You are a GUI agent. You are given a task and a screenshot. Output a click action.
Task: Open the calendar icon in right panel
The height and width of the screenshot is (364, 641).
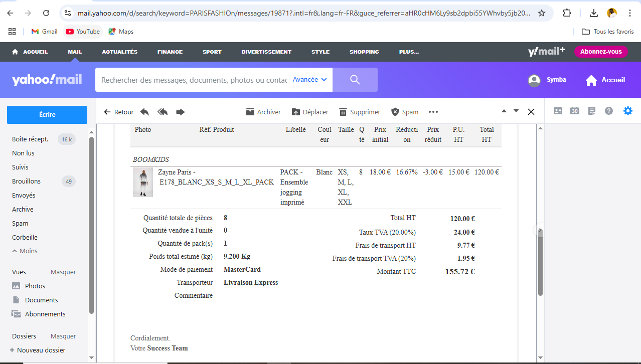pyautogui.click(x=575, y=111)
